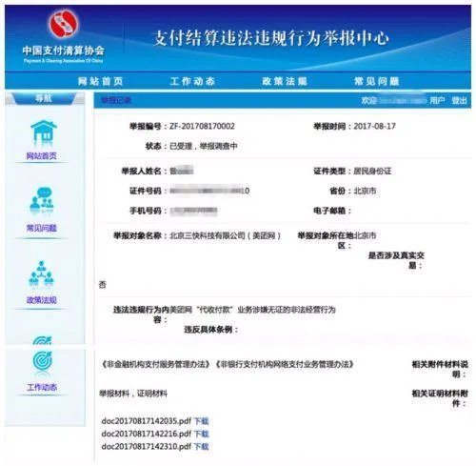Select the 举报记录 tab header
This screenshot has height=466, width=476.
point(116,100)
